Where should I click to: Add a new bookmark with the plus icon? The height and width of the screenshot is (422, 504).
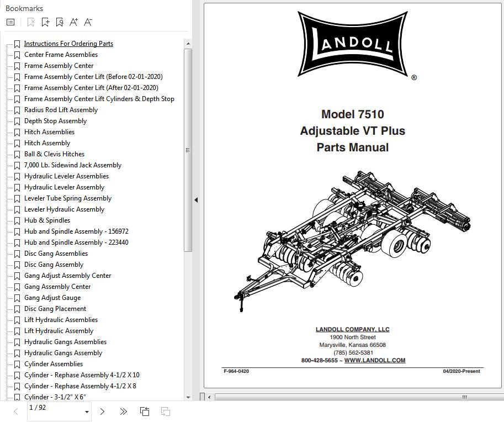point(45,22)
